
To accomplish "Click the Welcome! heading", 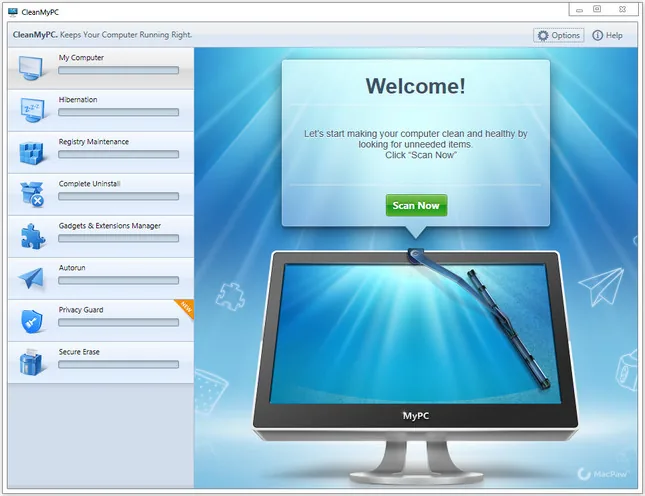I will (416, 86).
